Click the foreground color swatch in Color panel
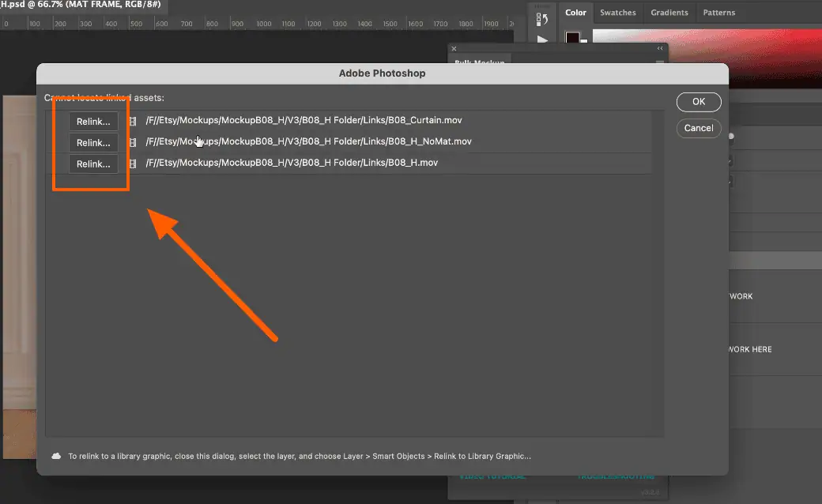This screenshot has height=504, width=822. 572,38
